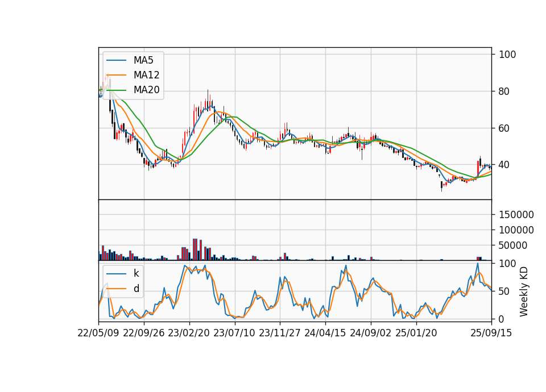Click the 25/09/15 date label

pos(491,333)
